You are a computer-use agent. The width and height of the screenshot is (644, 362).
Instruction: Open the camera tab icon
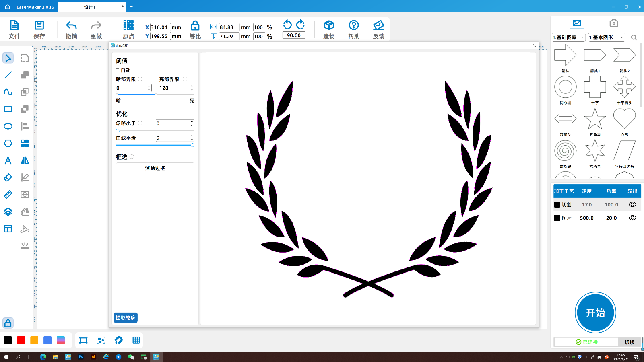pos(613,23)
